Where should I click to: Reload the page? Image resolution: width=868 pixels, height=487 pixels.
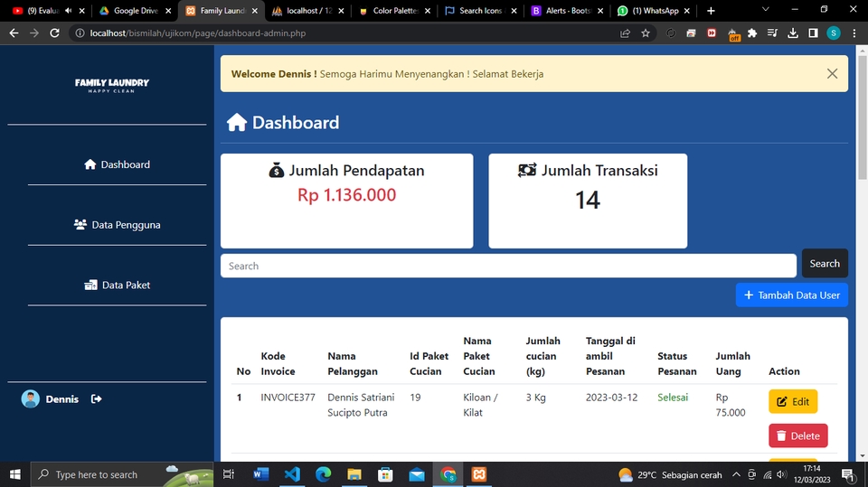[54, 33]
